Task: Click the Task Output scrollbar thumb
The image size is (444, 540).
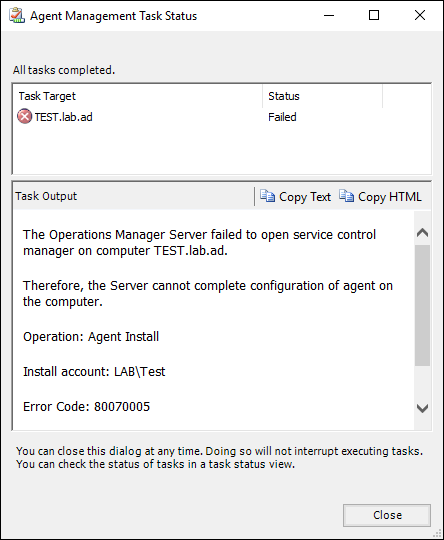Action: [422, 305]
